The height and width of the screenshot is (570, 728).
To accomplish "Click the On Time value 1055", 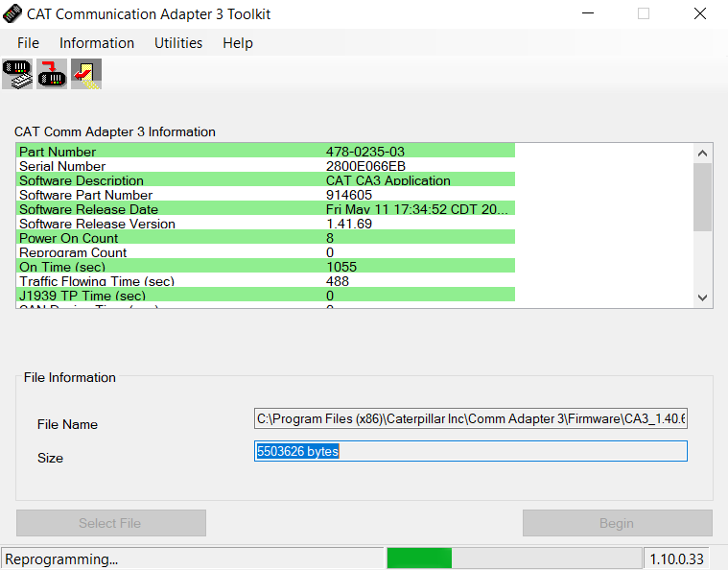I will point(341,267).
